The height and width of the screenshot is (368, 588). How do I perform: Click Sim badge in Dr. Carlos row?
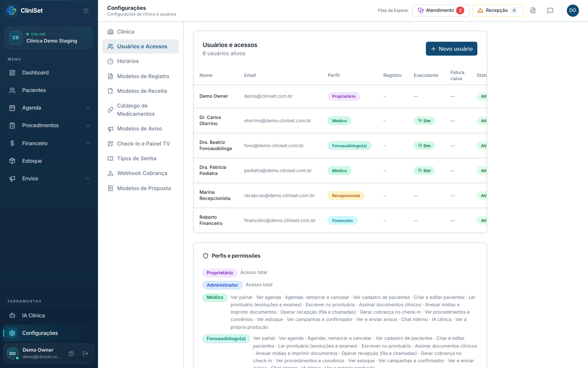tap(424, 121)
